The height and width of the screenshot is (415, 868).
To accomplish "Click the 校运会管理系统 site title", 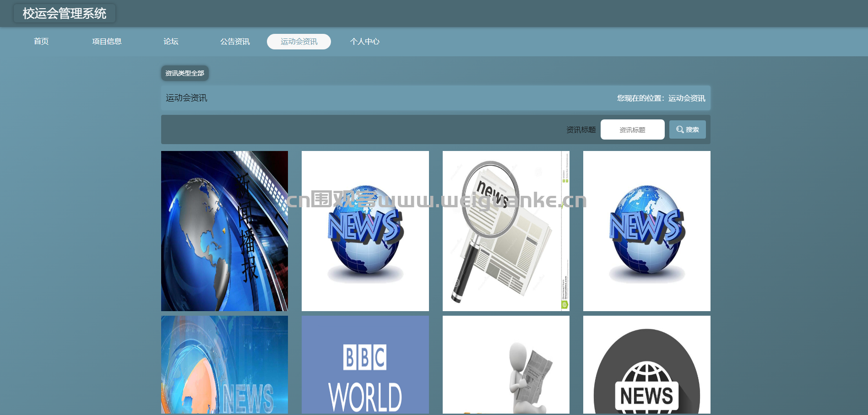I will point(65,13).
